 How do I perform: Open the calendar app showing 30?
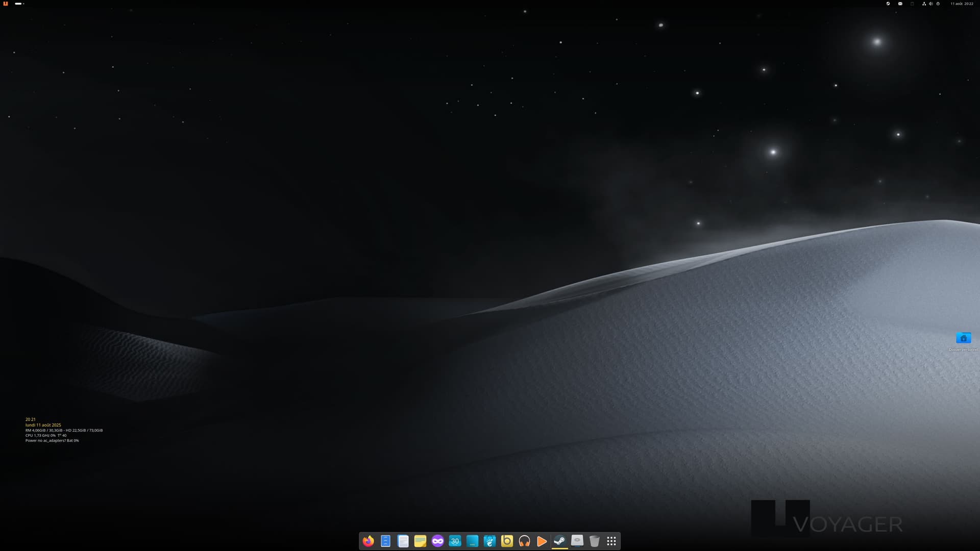click(455, 541)
